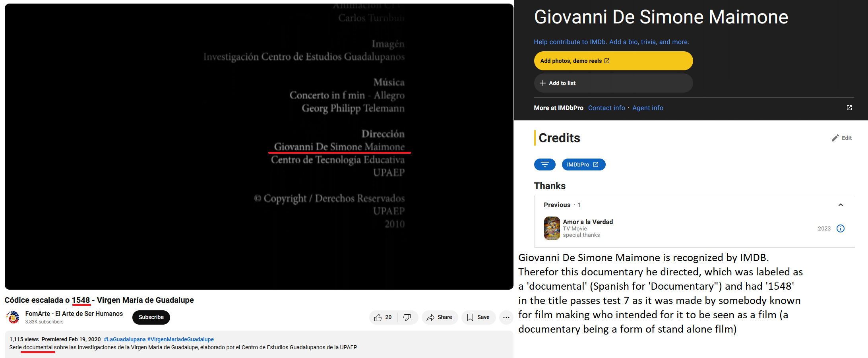
Task: Click the 2023 year for Amor a la Verdad
Action: [824, 228]
